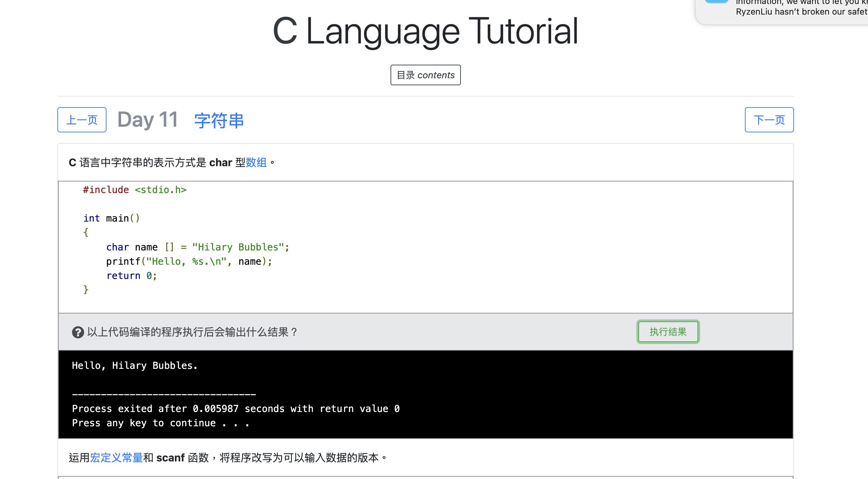Click the question mark icon beside 以上代码
This screenshot has width=868, height=479.
(78, 332)
